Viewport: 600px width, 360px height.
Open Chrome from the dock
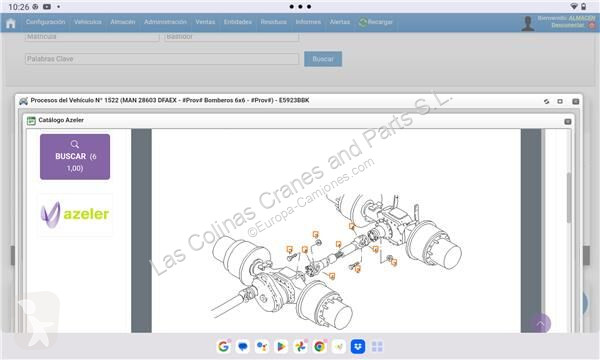(x=320, y=347)
